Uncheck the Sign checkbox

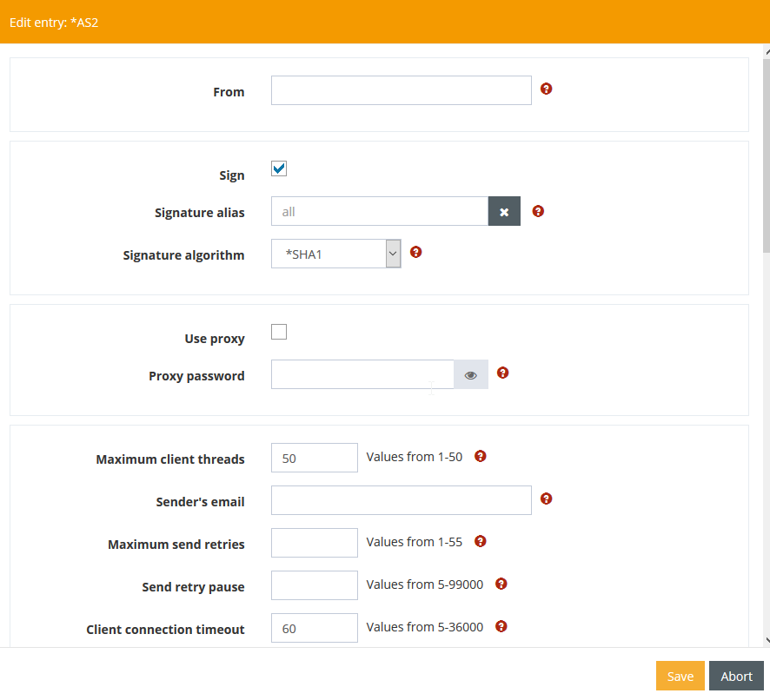click(x=279, y=168)
